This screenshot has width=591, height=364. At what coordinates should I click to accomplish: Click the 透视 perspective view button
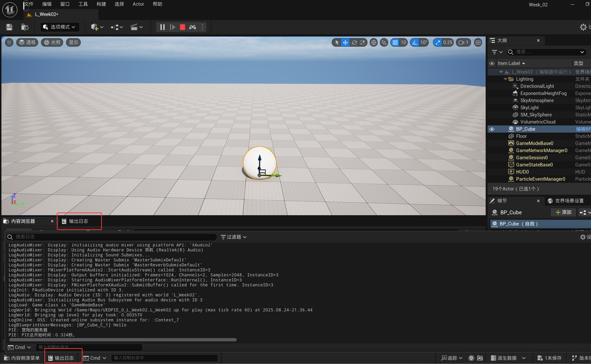(27, 43)
